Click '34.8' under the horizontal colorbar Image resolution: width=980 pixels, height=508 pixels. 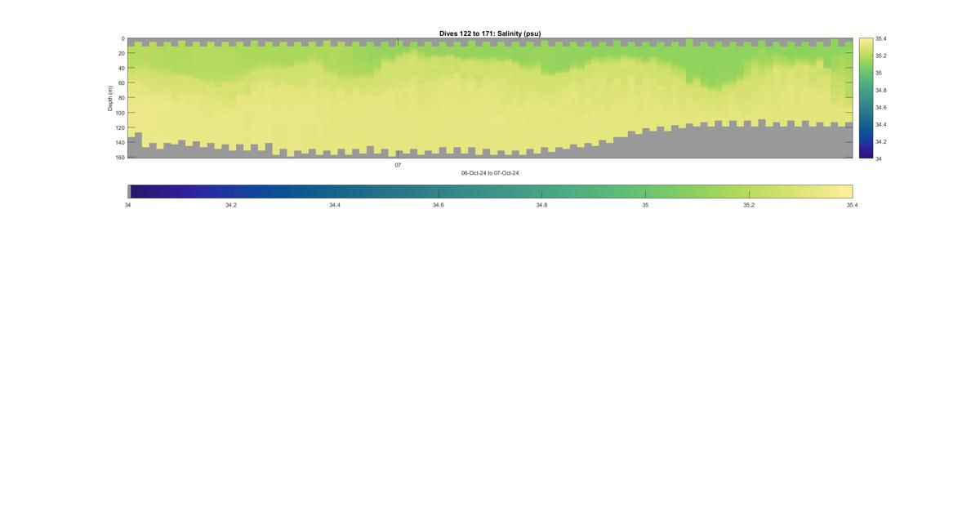[541, 205]
